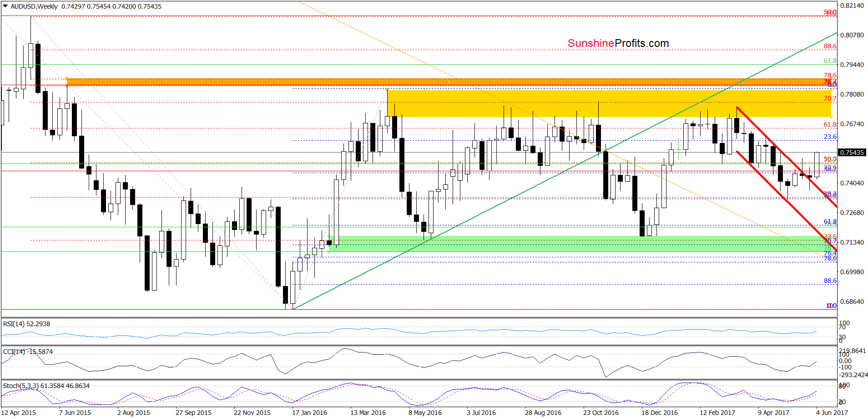Viewport: 868px width, 419px height.
Task: Click the 0.68640 price axis label
Action: point(852,301)
